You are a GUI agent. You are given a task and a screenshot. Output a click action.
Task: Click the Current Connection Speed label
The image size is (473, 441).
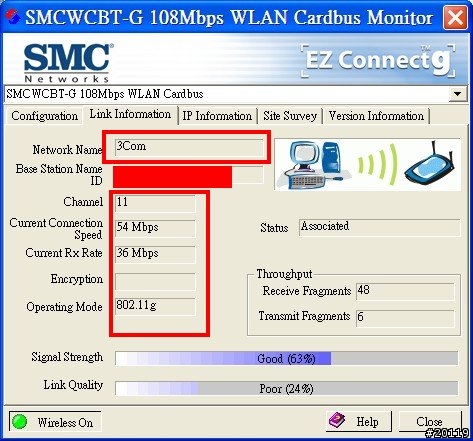click(x=56, y=229)
